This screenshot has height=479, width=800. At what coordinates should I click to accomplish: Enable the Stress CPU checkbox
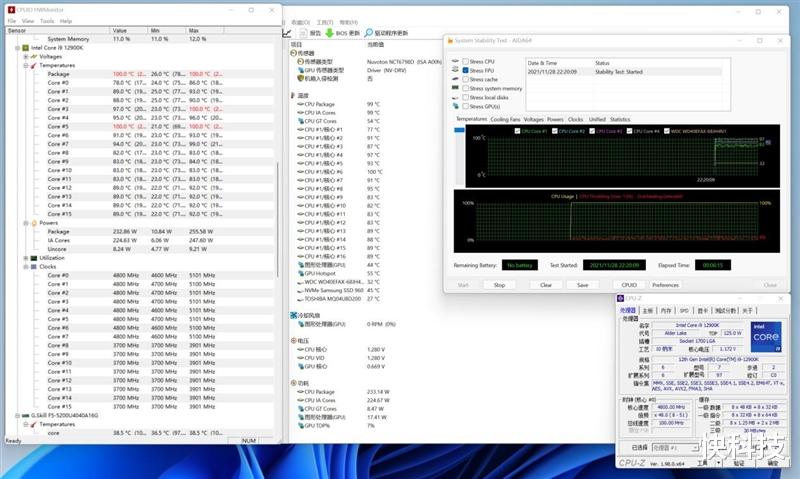point(465,61)
